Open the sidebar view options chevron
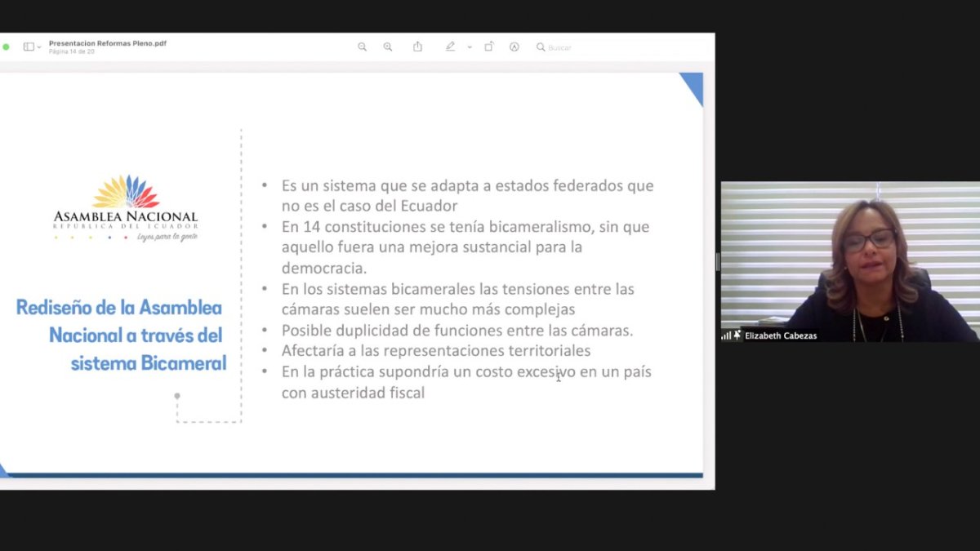This screenshot has height=551, width=980. click(38, 47)
